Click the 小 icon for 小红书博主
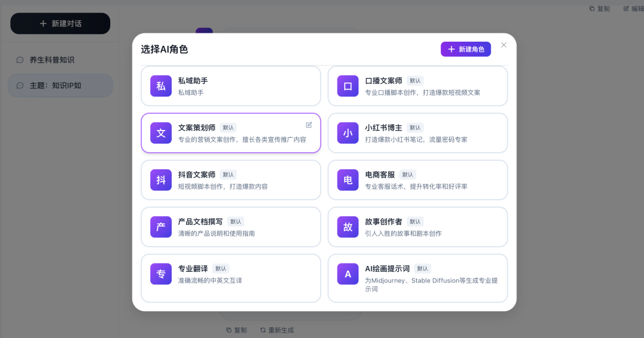 (x=348, y=133)
